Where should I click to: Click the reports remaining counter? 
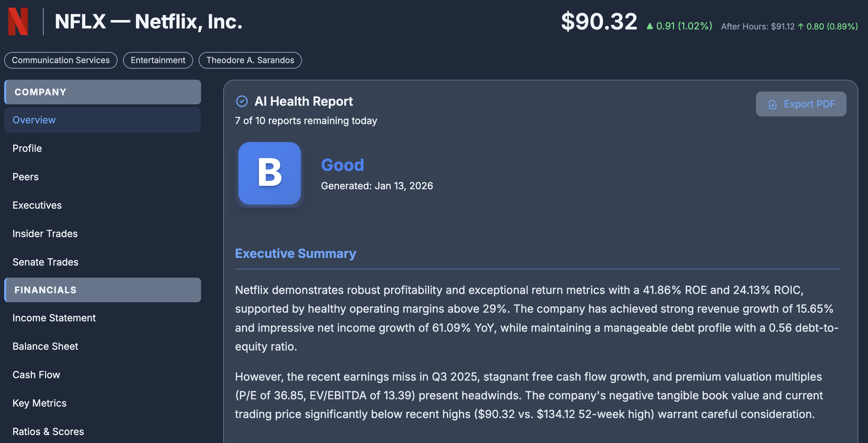(306, 121)
